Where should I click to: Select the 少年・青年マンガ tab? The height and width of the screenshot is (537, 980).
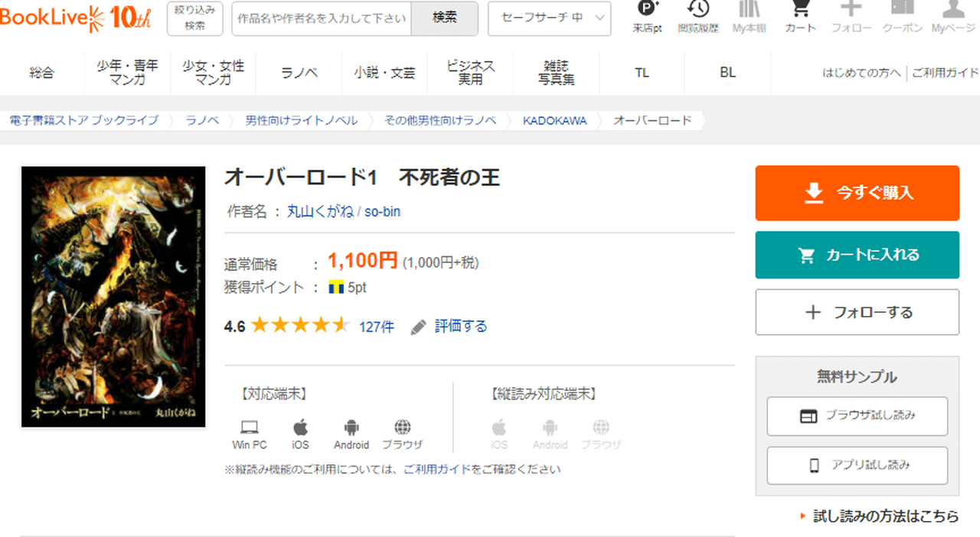click(x=127, y=73)
